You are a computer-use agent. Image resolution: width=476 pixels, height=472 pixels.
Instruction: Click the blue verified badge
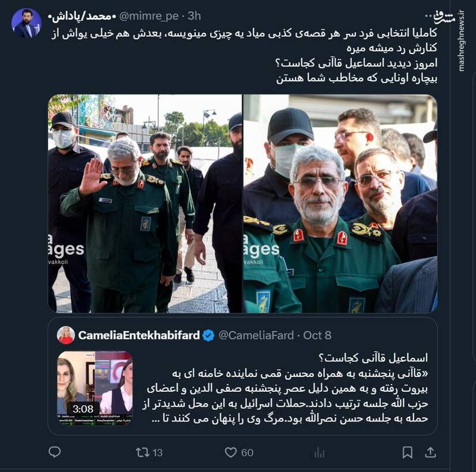click(208, 335)
